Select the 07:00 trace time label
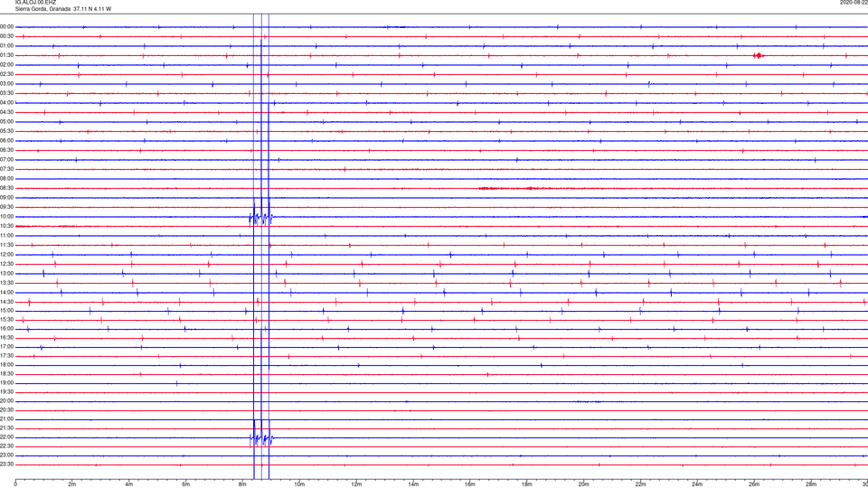Image resolution: width=868 pixels, height=488 pixels. tap(6, 159)
